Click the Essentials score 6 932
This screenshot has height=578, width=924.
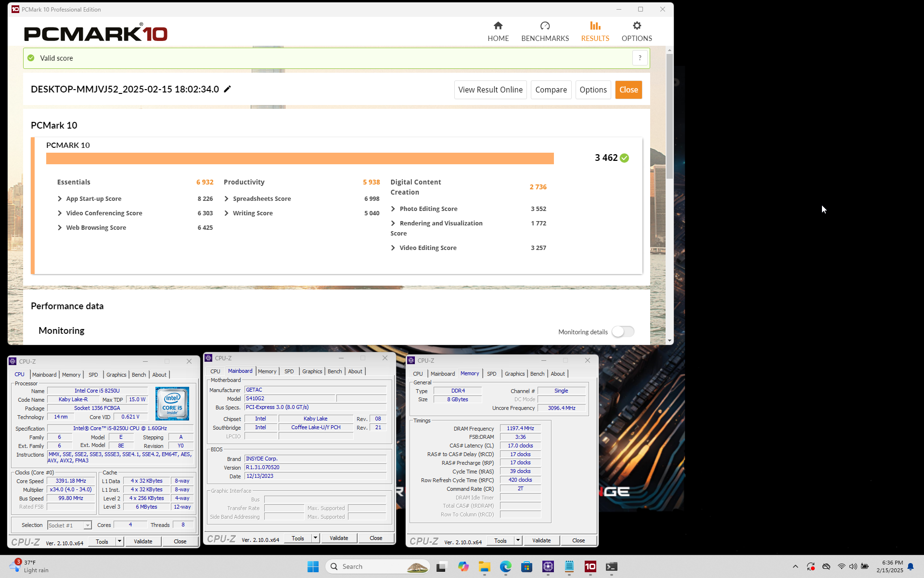(205, 182)
